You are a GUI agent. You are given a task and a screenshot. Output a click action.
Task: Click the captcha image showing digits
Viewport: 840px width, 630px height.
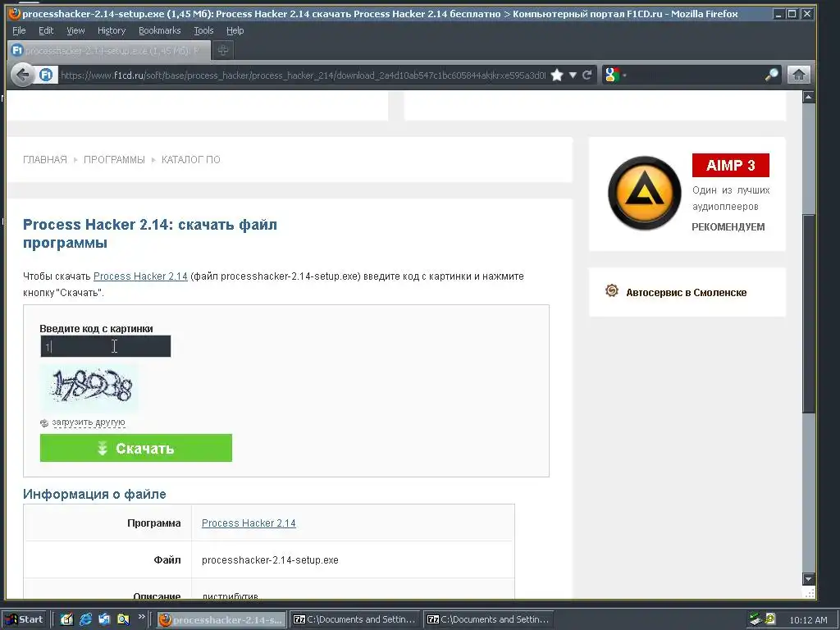click(x=89, y=387)
